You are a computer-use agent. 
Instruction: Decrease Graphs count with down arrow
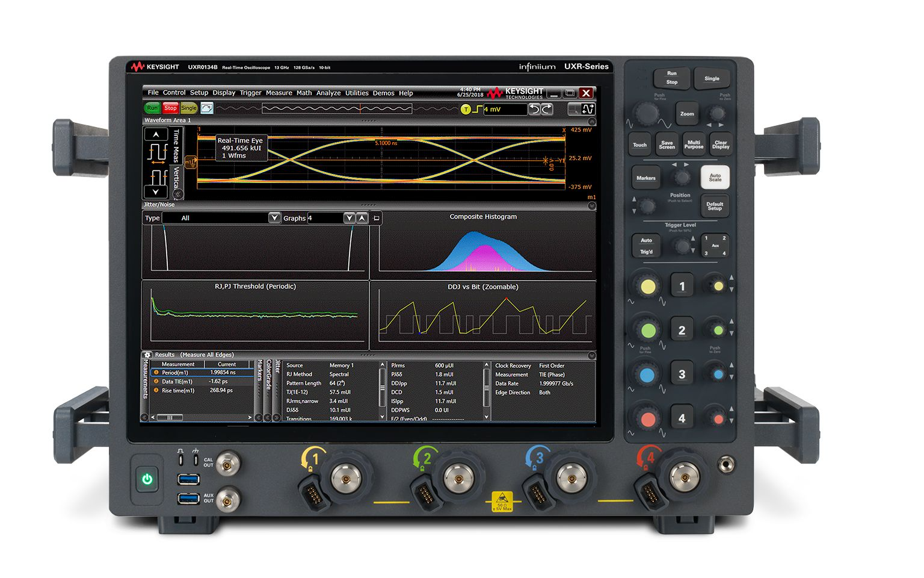(349, 218)
